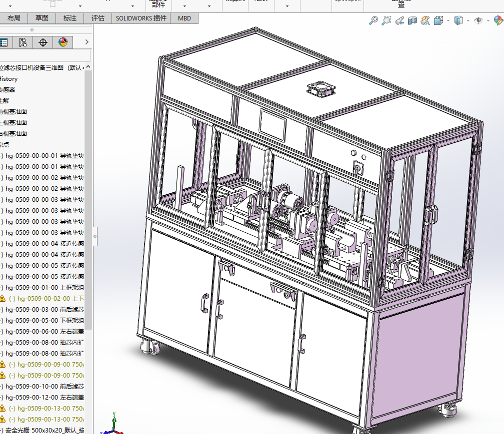The width and height of the screenshot is (504, 434).
Task: Toggle the Hide/Show Items eye icon
Action: coord(478,20)
